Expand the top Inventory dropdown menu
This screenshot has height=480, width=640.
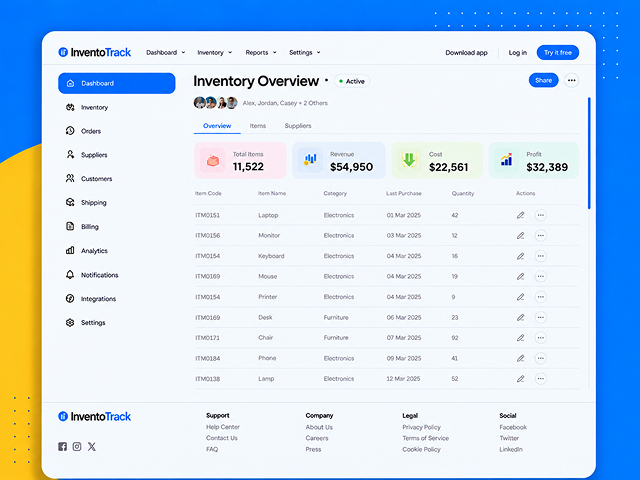pos(215,52)
